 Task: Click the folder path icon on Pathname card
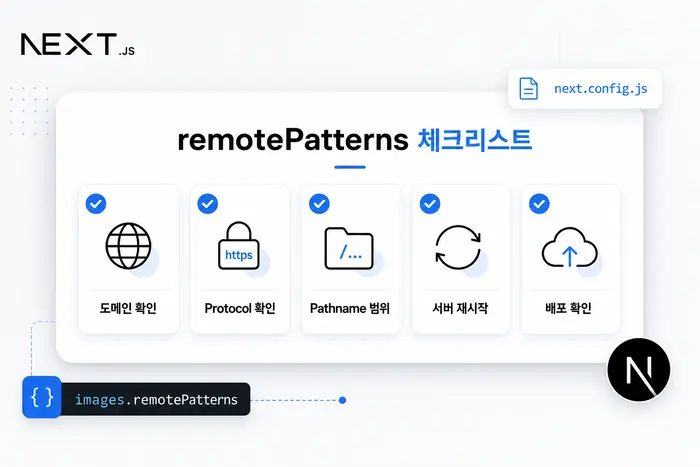coord(349,248)
